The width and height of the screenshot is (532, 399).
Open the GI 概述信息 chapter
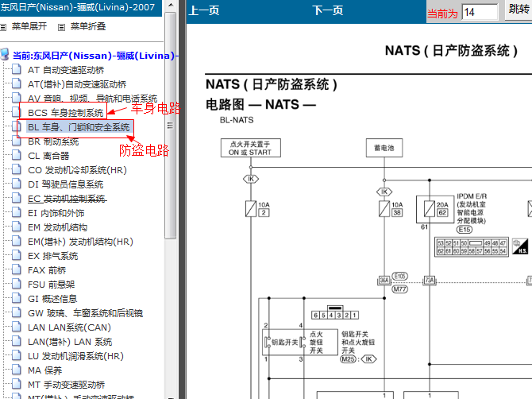[52, 299]
